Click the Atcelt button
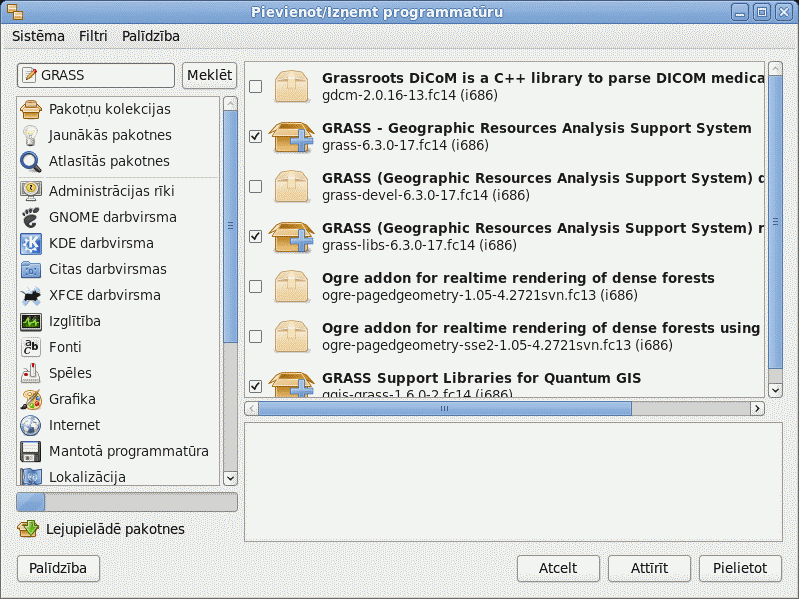Image resolution: width=799 pixels, height=599 pixels. 558,568
